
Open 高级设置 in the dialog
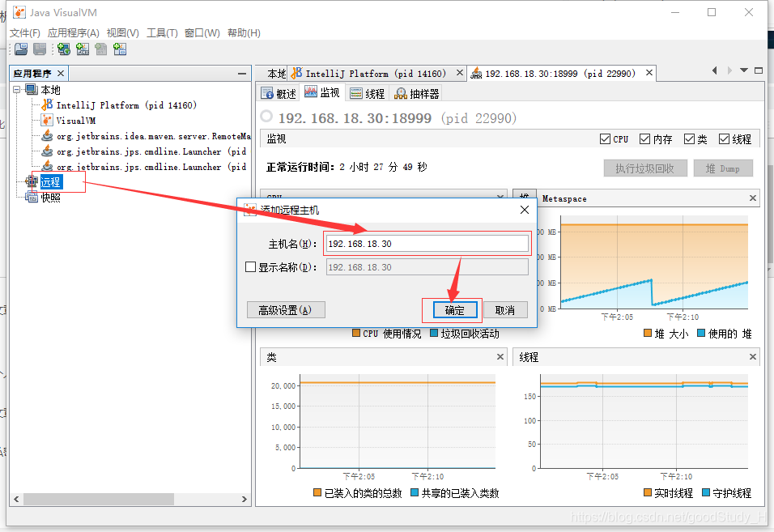coord(285,310)
